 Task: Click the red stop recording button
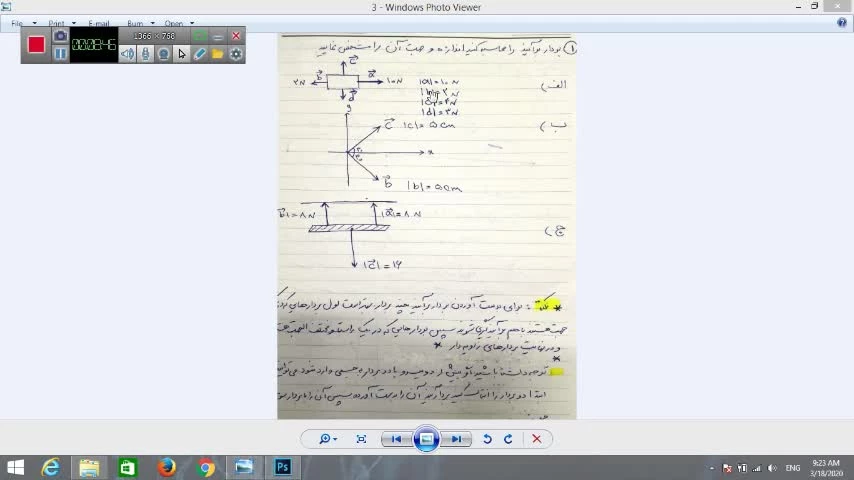click(37, 44)
